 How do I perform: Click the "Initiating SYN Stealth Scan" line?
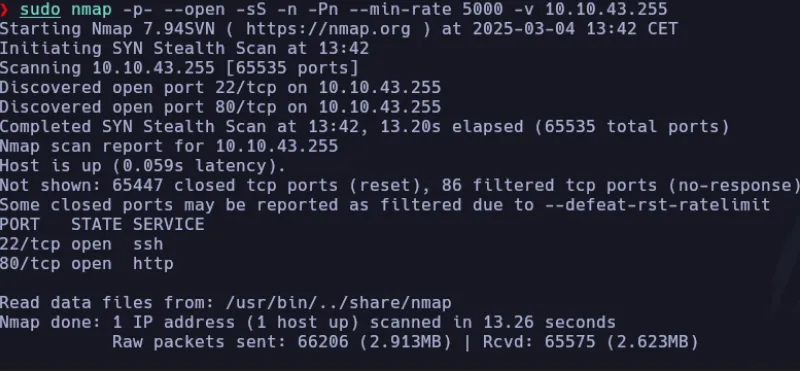click(184, 48)
